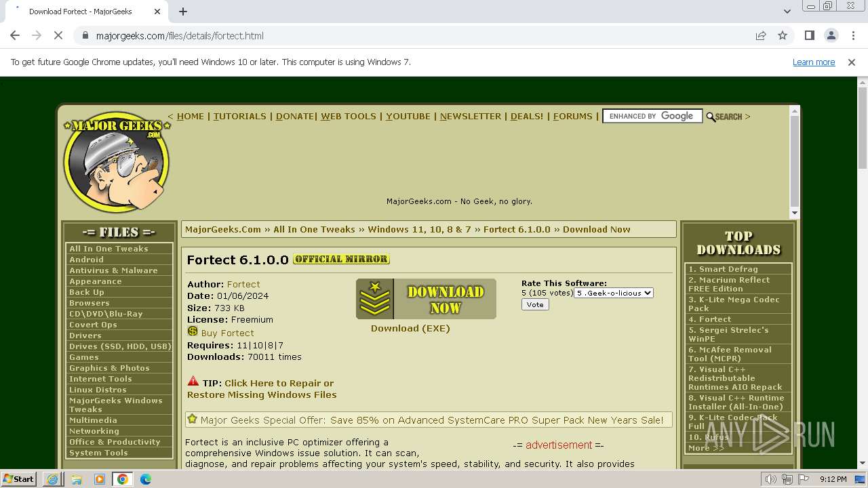Launch Internet Explorer from taskbar
Viewport: 868px width, 488px height.
(53, 479)
